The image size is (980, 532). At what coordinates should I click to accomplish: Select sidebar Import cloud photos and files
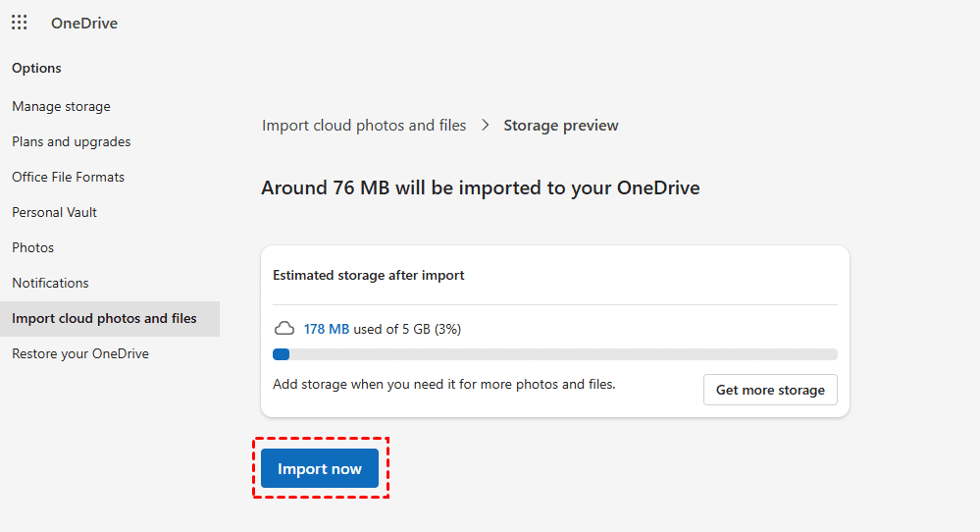click(x=104, y=318)
